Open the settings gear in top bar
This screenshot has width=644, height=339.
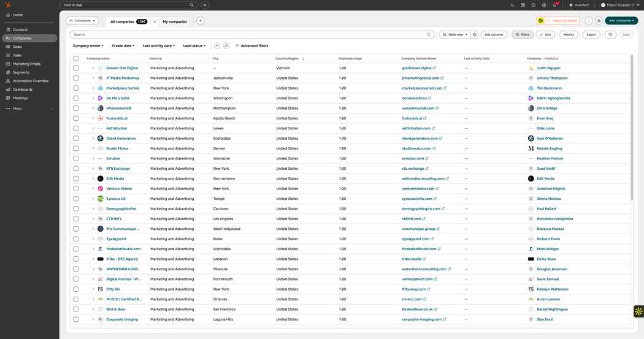[544, 5]
